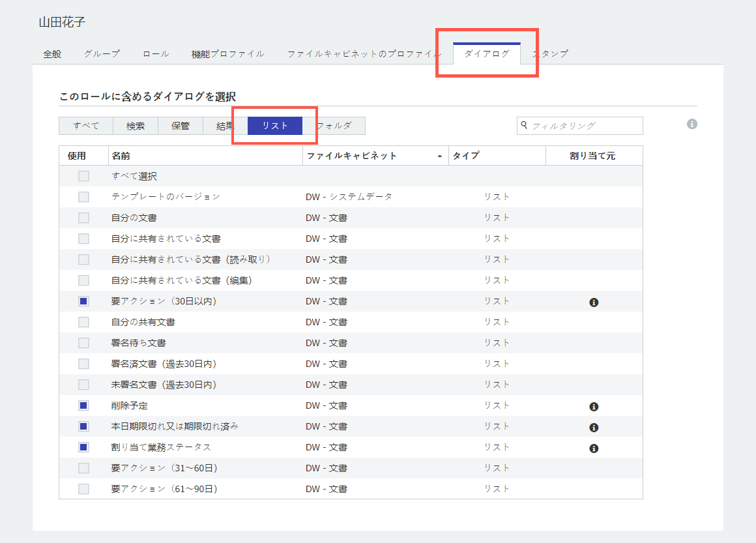Filter dialogs by 検索
Screen dimensions: 756x543
[136, 126]
